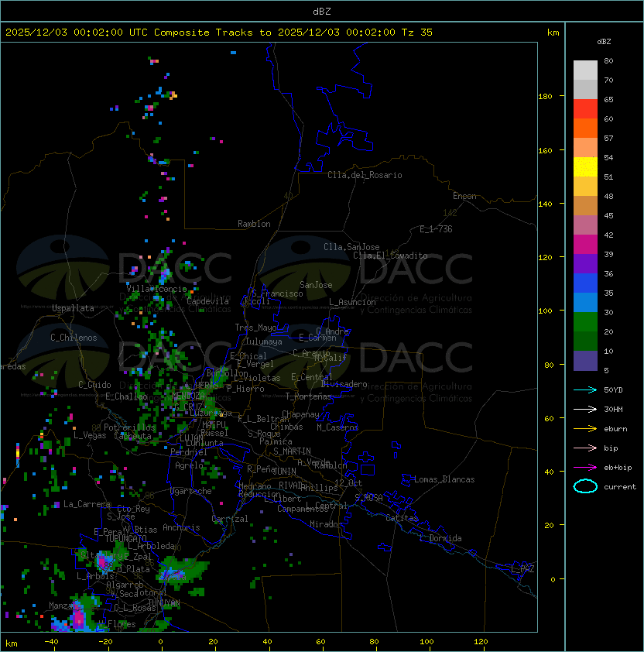Click the 'Encon' map label
The image size is (644, 652).
click(x=464, y=196)
